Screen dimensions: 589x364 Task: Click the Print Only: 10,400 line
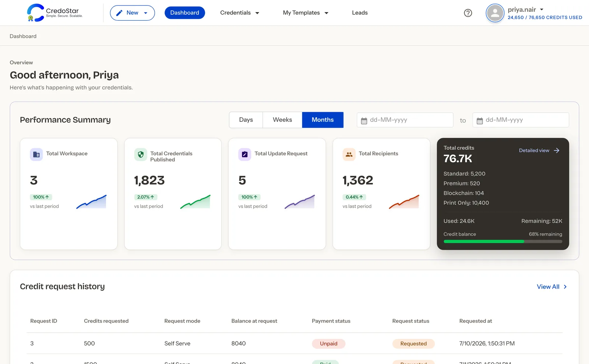tap(466, 203)
